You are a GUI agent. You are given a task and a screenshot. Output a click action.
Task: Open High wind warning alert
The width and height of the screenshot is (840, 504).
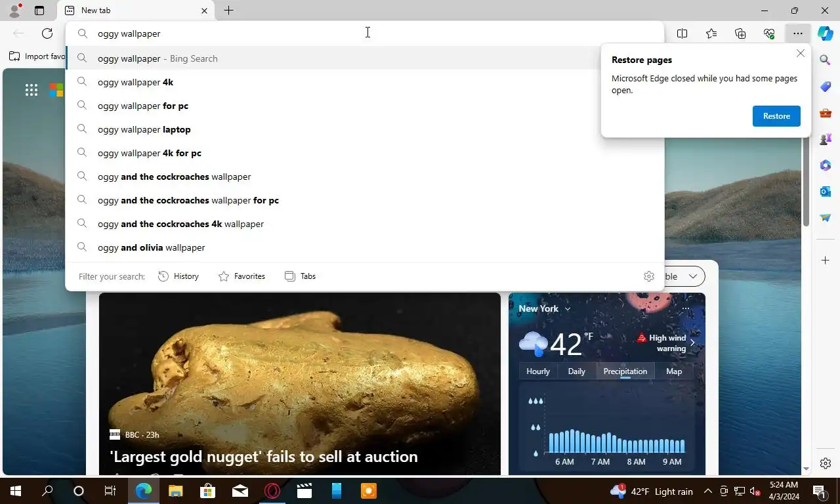pyautogui.click(x=665, y=343)
